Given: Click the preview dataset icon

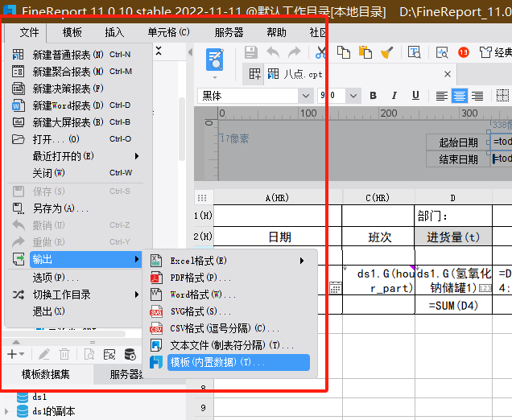Looking at the screenshot, I should pyautogui.click(x=89, y=354).
